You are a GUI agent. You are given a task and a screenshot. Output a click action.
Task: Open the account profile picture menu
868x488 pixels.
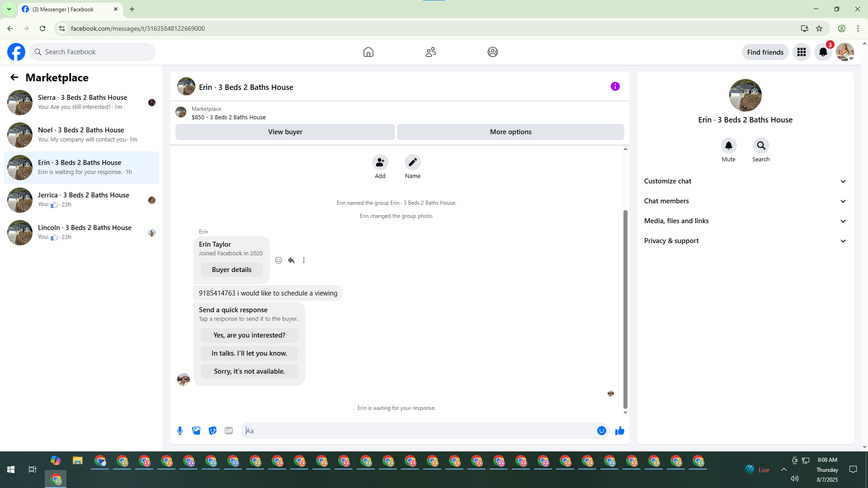click(x=845, y=52)
